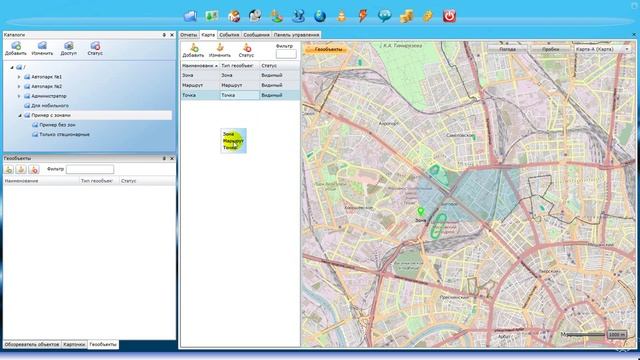Click the red power button icon
The height and width of the screenshot is (360, 640).
(449, 16)
